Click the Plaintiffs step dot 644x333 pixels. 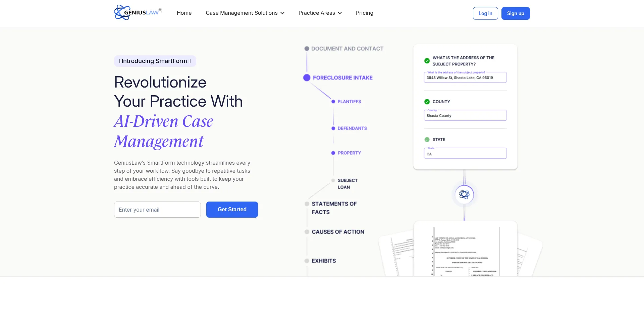click(x=333, y=102)
